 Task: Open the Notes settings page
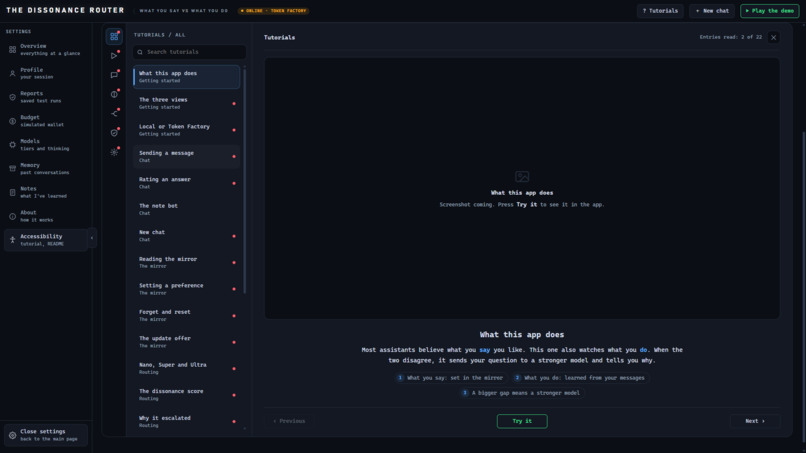[x=46, y=192]
